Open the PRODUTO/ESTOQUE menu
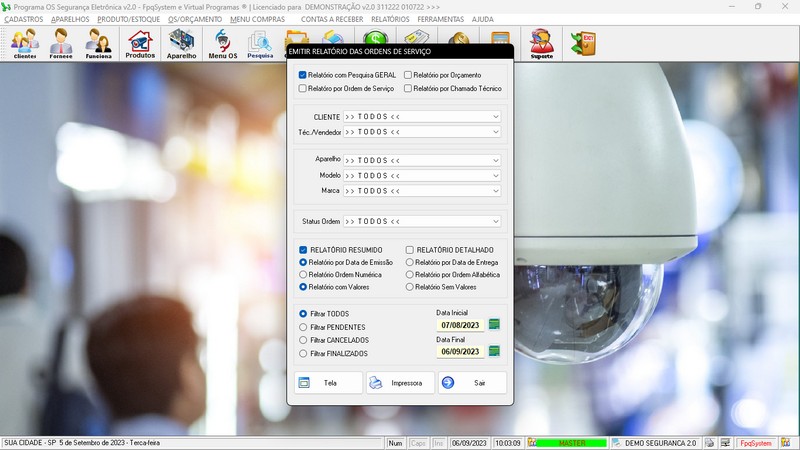Viewport: 800px width, 450px height. click(x=129, y=19)
